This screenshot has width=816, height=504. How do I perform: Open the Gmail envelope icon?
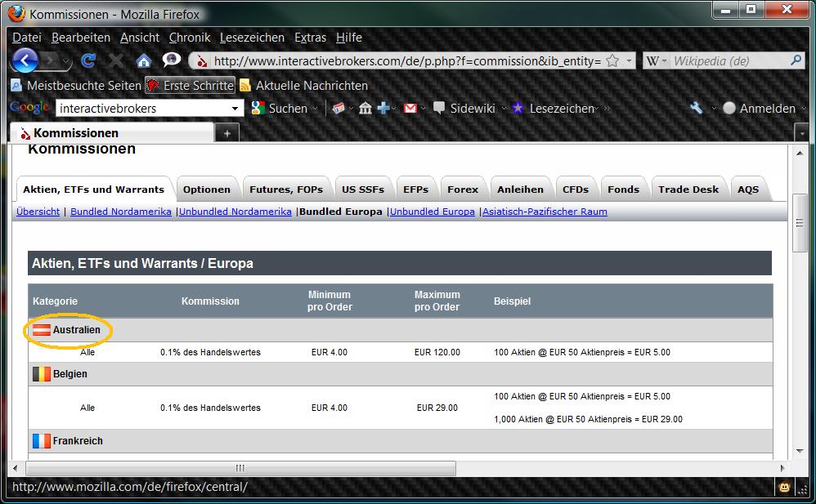(x=410, y=108)
